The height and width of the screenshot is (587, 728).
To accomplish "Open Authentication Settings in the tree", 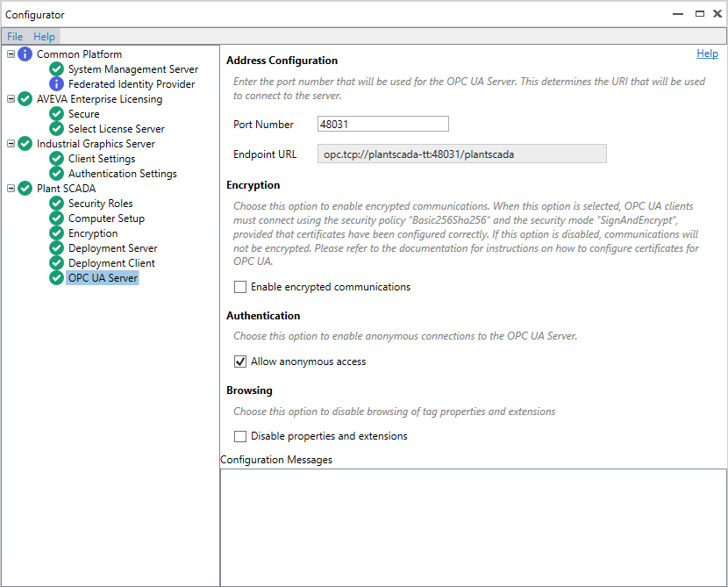I will pyautogui.click(x=123, y=173).
